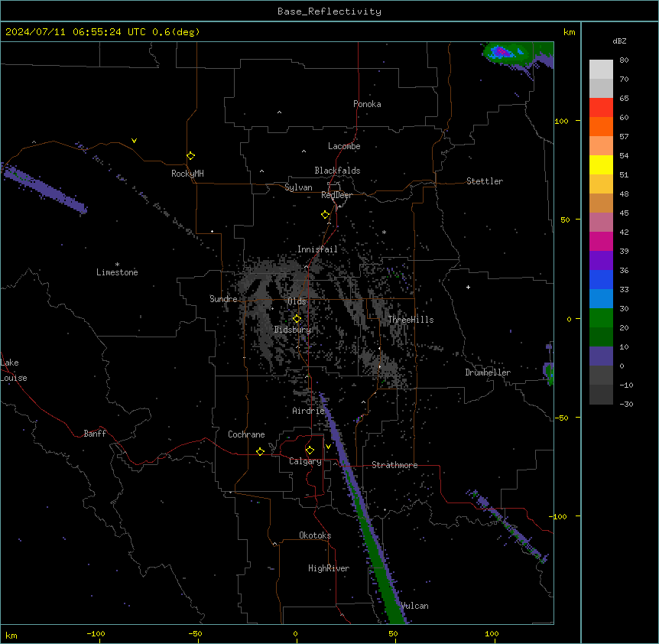Click the RockyMH label
This screenshot has height=644, width=659.
click(x=187, y=174)
